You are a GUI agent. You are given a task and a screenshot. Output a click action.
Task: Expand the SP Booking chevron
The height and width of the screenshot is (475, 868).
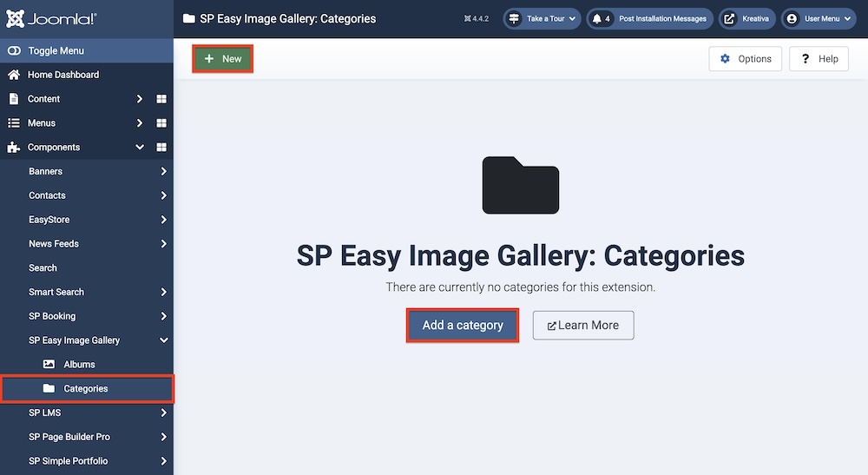[163, 316]
